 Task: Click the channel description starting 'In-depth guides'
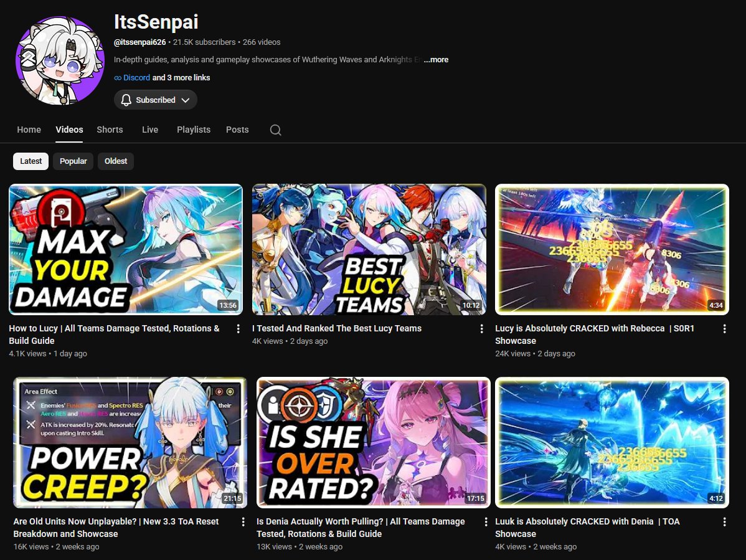[x=268, y=59]
